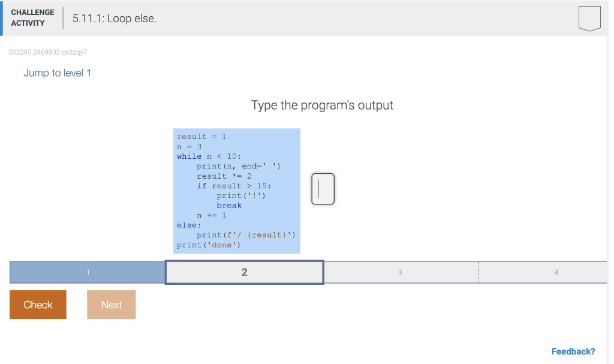Image resolution: width=614 pixels, height=364 pixels.
Task: Click the highlighted Python code block
Action: tap(237, 191)
